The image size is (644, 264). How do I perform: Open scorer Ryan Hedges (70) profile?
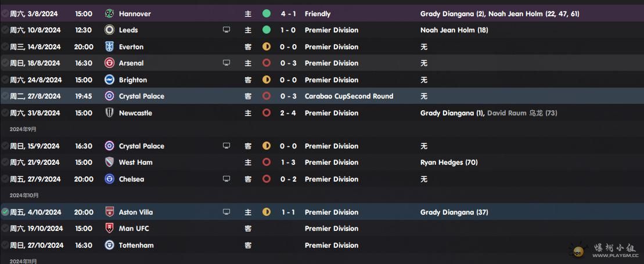449,162
